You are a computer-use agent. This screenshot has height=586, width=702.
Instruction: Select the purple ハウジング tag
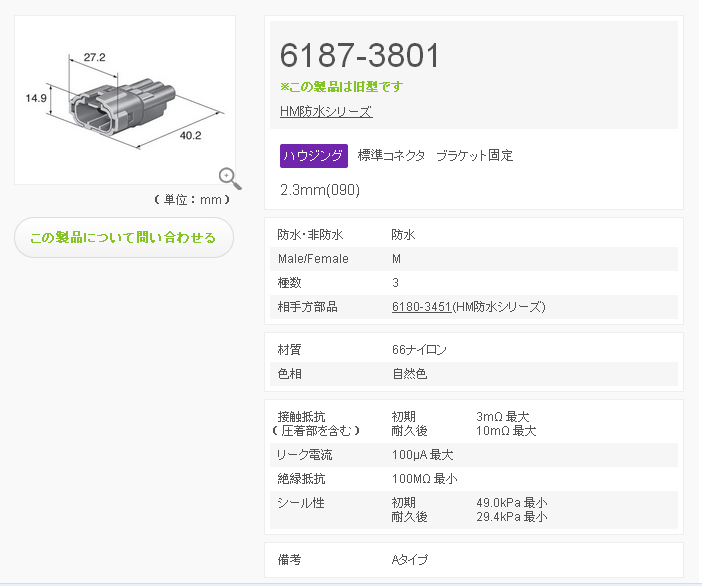click(314, 156)
